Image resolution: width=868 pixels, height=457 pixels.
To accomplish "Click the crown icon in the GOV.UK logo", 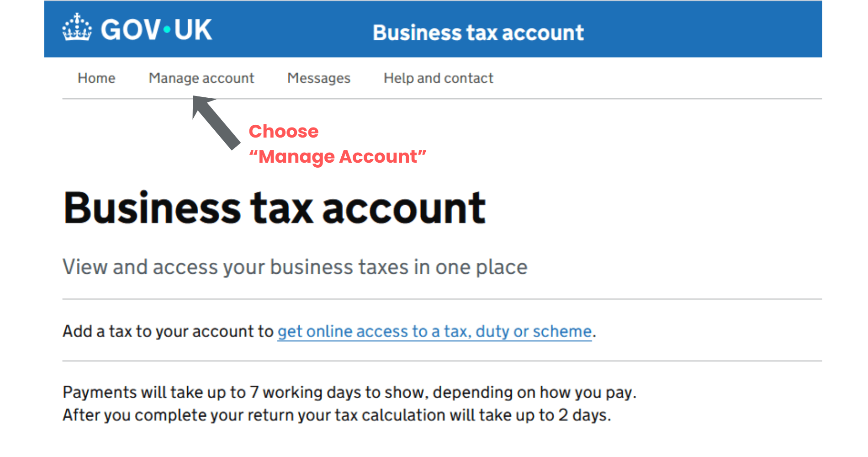I will click(77, 27).
